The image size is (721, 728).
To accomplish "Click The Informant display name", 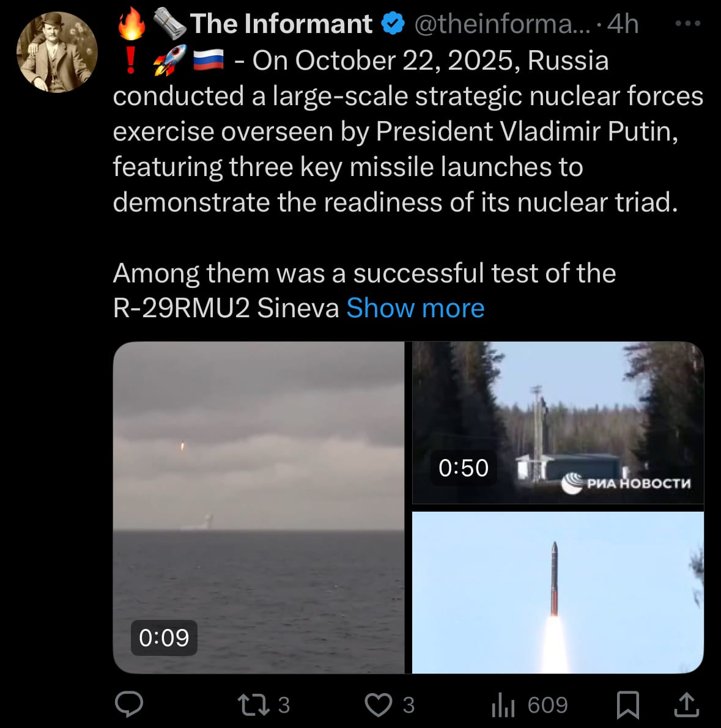I will point(281,24).
